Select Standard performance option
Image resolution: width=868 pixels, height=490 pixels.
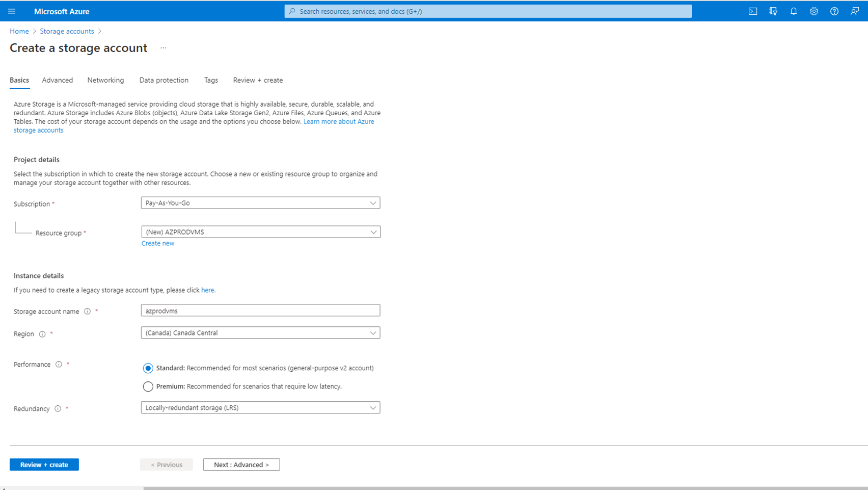[x=148, y=368]
